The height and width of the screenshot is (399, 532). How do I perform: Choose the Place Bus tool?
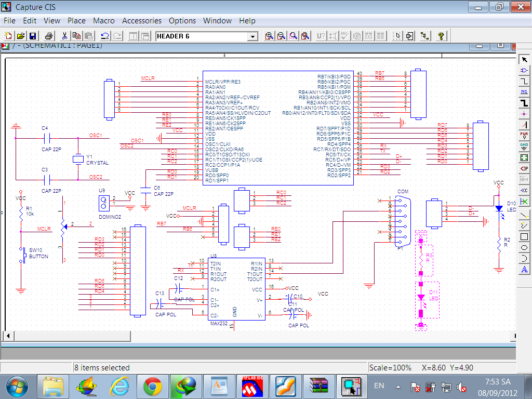point(524,103)
